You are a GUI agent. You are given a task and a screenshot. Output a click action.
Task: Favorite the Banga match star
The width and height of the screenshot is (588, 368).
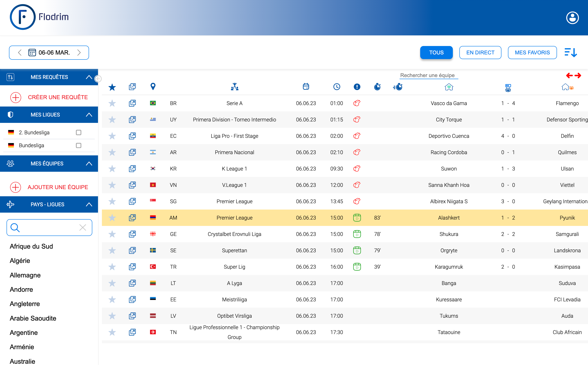pos(112,283)
